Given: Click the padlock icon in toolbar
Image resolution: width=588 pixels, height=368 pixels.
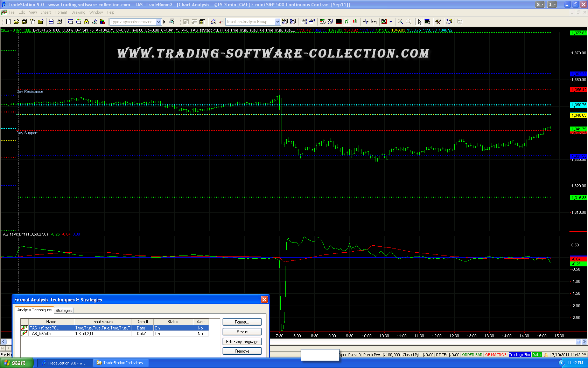Looking at the screenshot, I should tap(86, 22).
